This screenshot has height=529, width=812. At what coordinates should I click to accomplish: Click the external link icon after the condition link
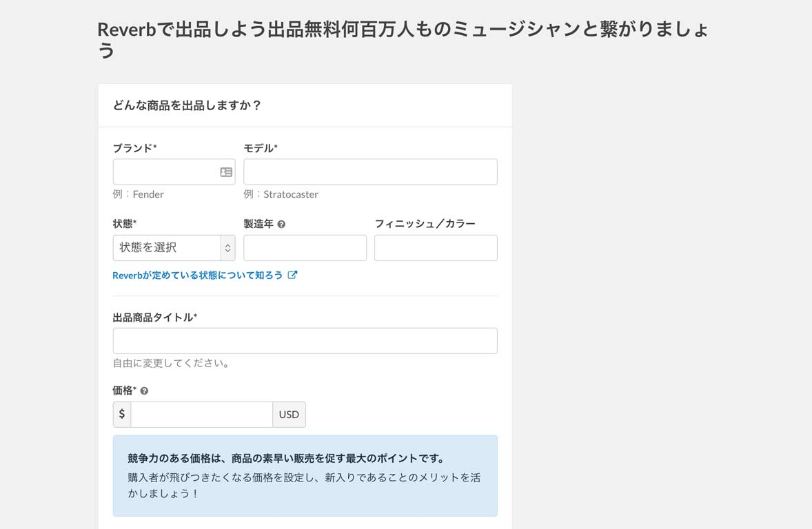click(x=293, y=274)
